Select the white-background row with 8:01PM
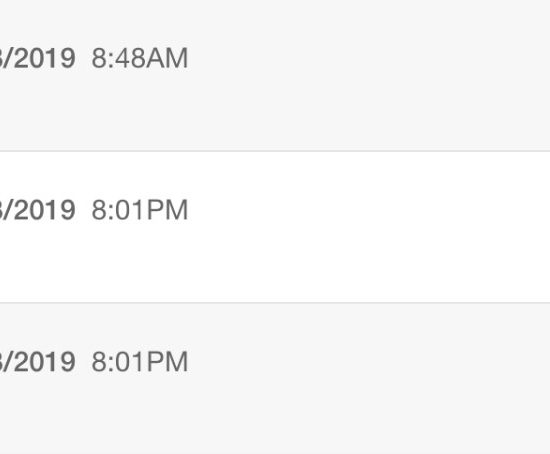550x454 pixels. pyautogui.click(x=275, y=227)
